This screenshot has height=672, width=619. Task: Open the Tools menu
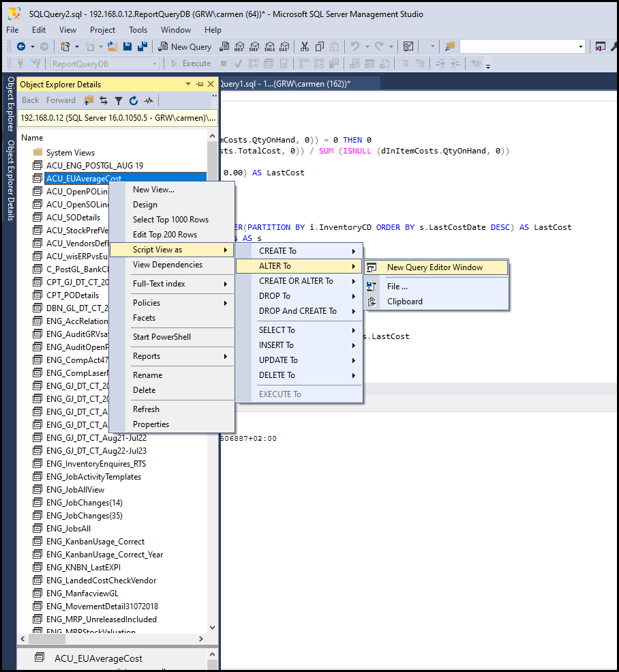click(x=138, y=30)
